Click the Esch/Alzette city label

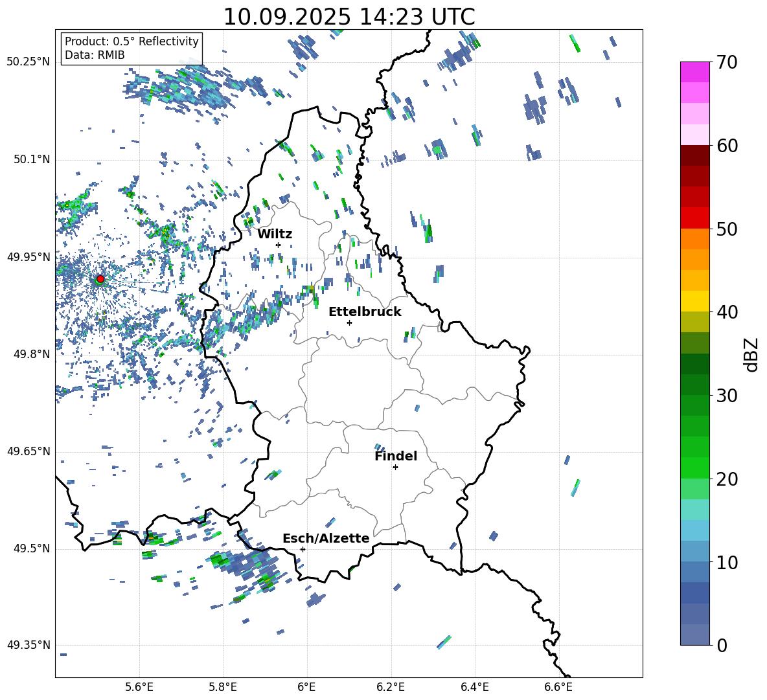click(326, 538)
